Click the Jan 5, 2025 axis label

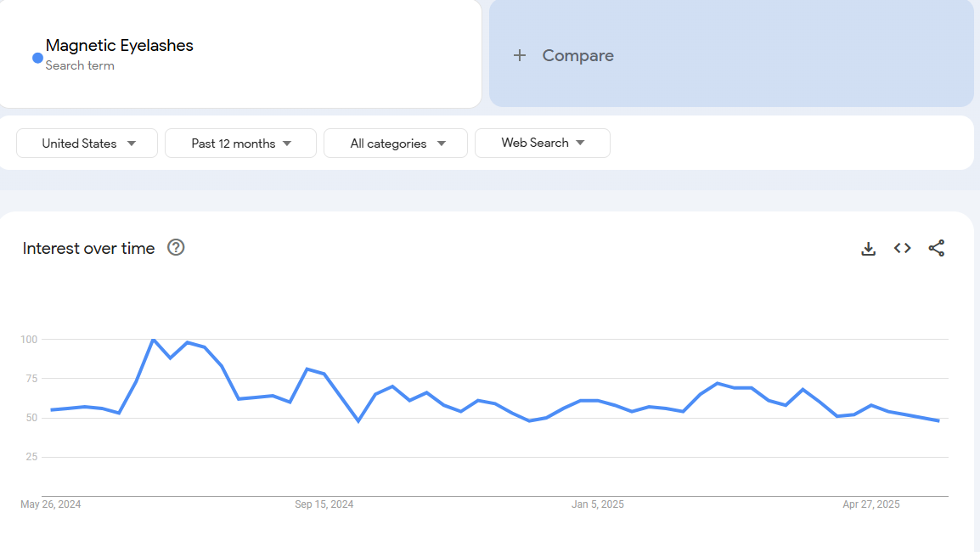[x=598, y=504]
